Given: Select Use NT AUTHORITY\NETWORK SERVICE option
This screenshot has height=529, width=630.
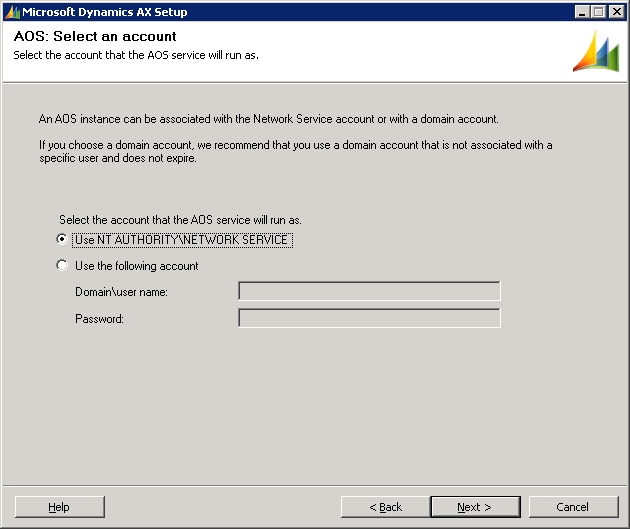Looking at the screenshot, I should (62, 240).
